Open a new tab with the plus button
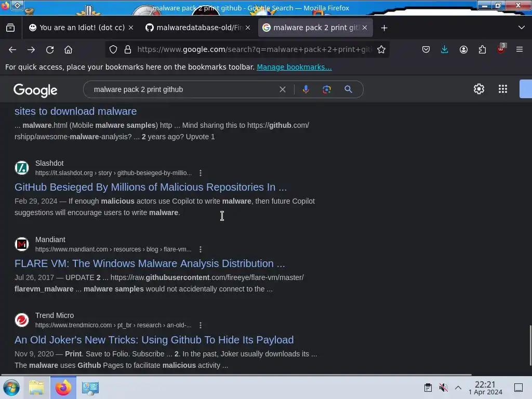This screenshot has width=532, height=399. pos(384,28)
